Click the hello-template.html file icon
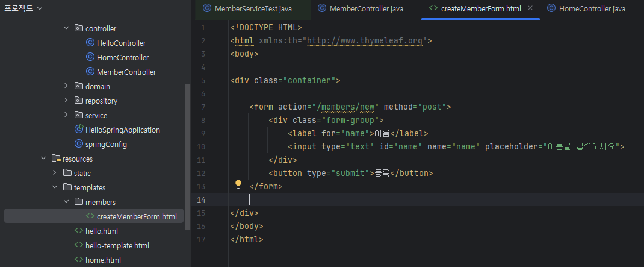 [78, 245]
